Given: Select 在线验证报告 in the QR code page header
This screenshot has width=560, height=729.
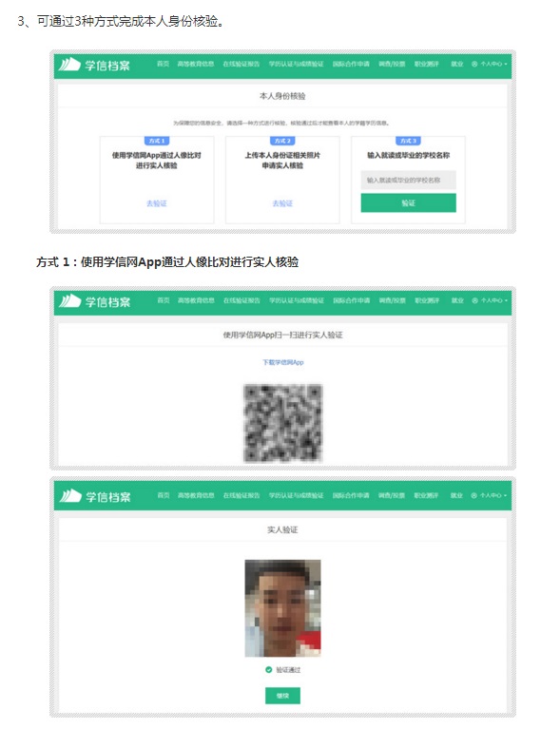Looking at the screenshot, I should pyautogui.click(x=241, y=300).
